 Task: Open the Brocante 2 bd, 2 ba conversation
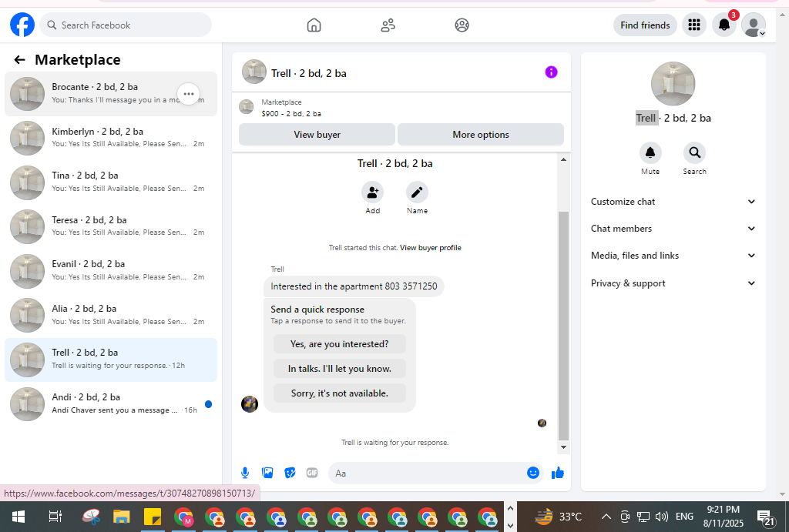click(111, 94)
